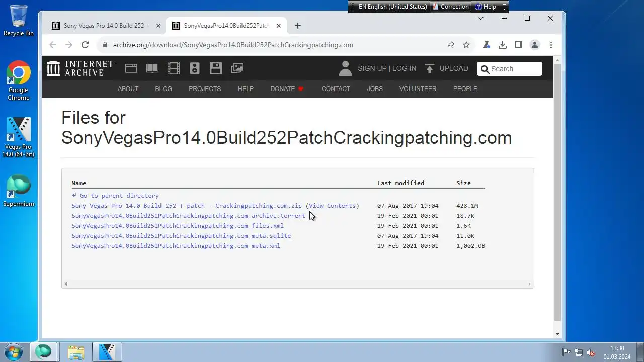The width and height of the screenshot is (644, 362).
Task: Open File Explorer from the taskbar
Action: [76, 352]
